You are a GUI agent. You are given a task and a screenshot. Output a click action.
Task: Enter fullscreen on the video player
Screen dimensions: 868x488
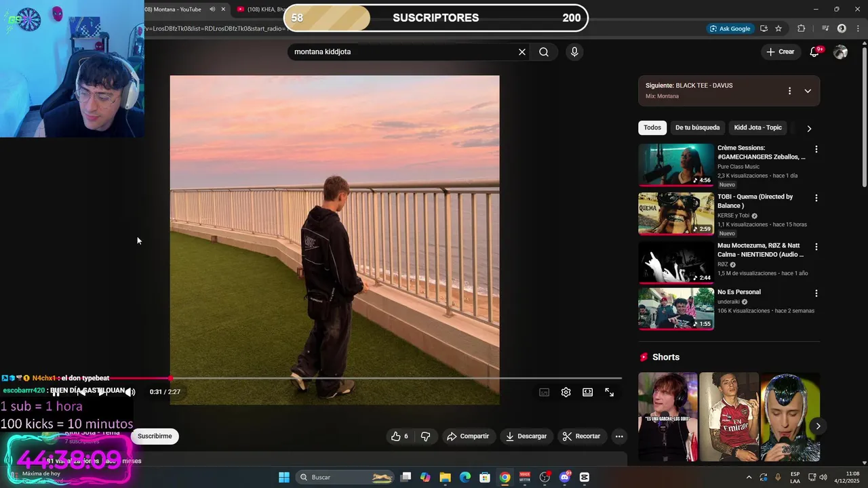coord(610,392)
